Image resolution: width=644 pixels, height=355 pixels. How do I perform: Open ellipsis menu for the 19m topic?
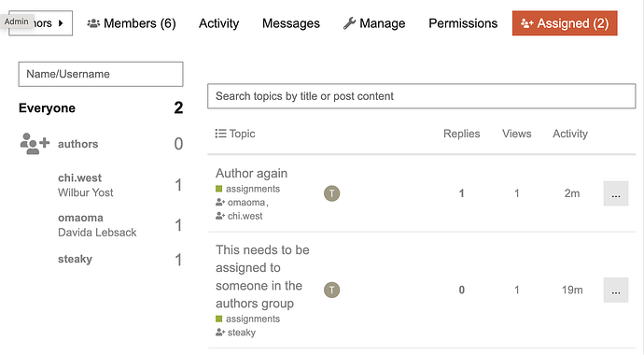(616, 291)
